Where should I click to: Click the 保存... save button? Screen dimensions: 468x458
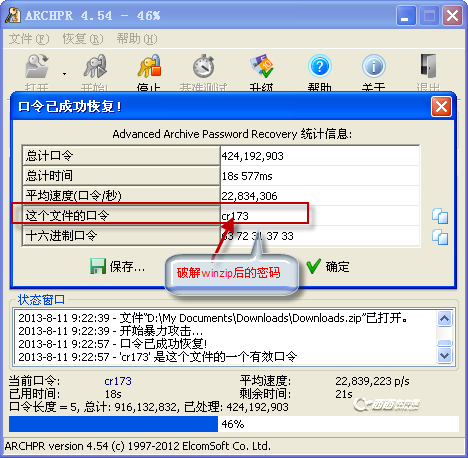coord(117,267)
